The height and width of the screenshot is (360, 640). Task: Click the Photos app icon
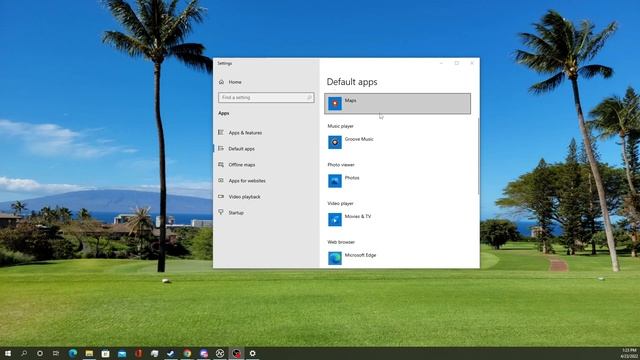(x=335, y=181)
